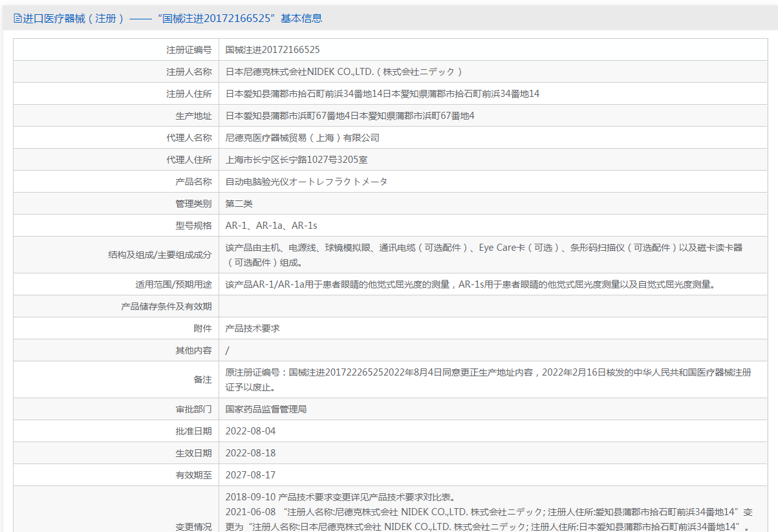Click registrant name 日本尼德克株式会社NIDEK CO.,LTD.
Image resolution: width=778 pixels, height=532 pixels.
coord(344,72)
